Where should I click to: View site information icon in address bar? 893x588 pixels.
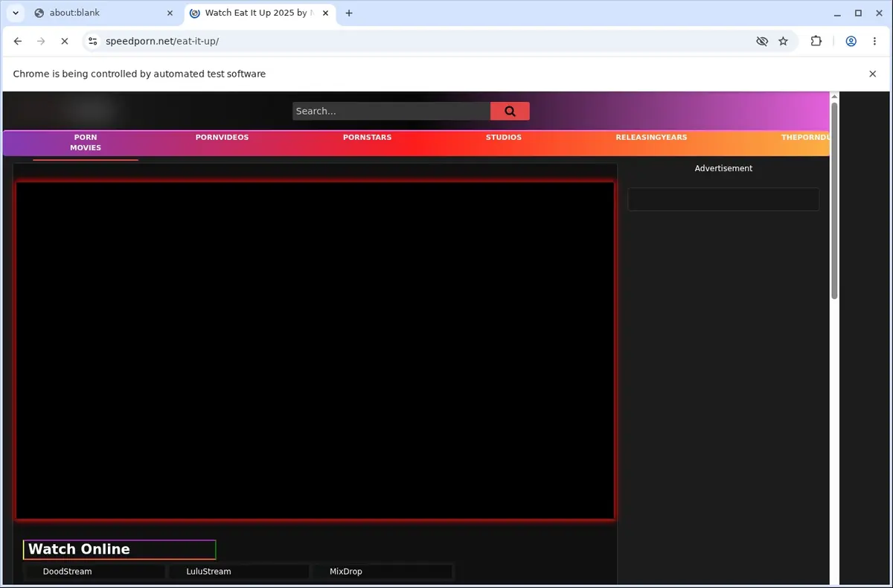(92, 42)
